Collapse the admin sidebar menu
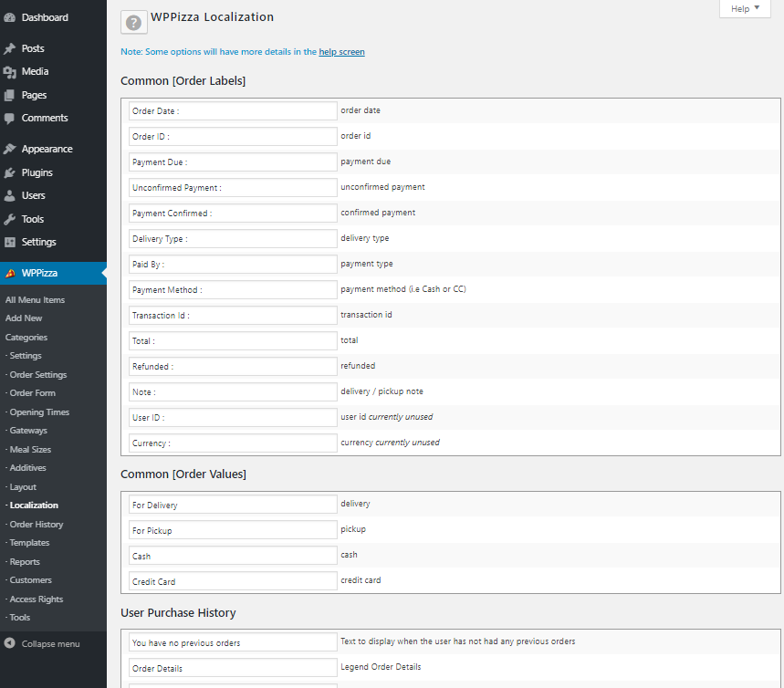The height and width of the screenshot is (688, 784). click(x=42, y=643)
